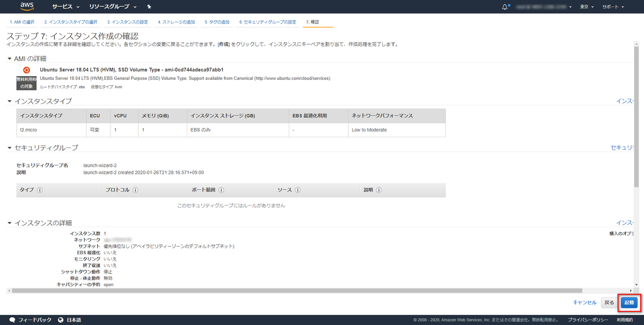Viewport: 644px width, 325px height.
Task: Click the 'EBS のみ' cell
Action: tap(237, 130)
